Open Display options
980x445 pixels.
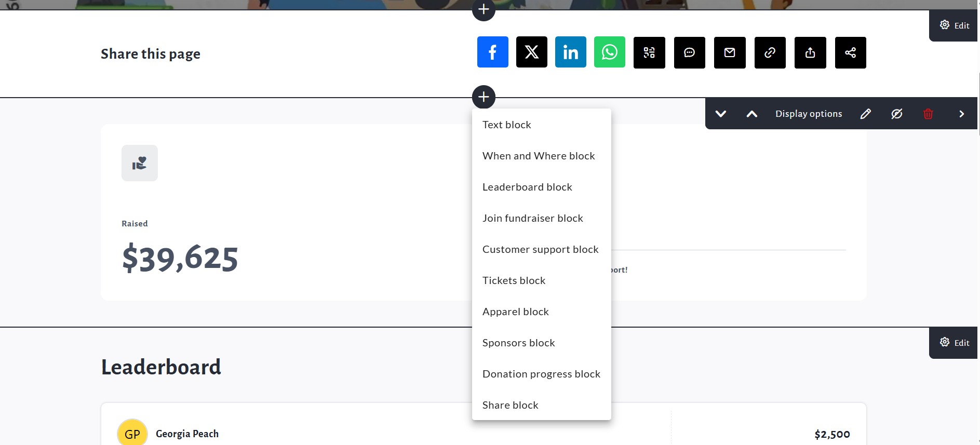[808, 114]
